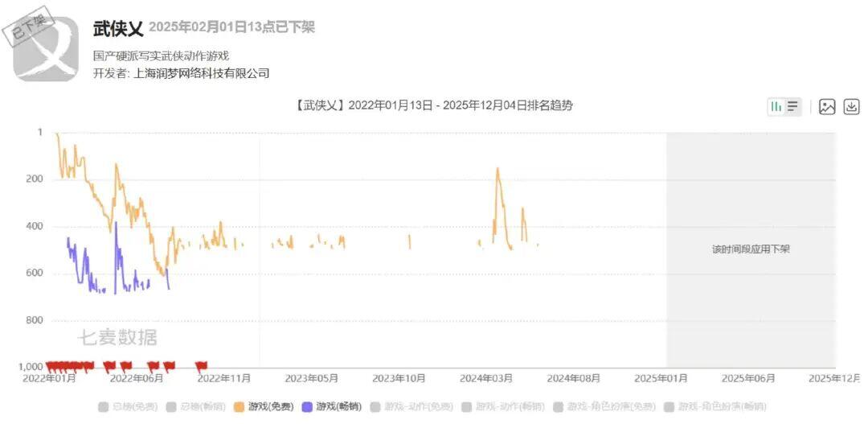Hide the 游戏(免费) orange series
This screenshot has width=868, height=424.
264,407
